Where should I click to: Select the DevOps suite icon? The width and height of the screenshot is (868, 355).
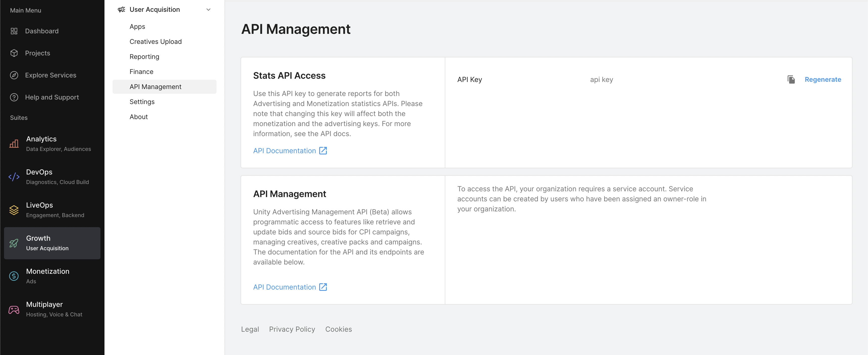[x=14, y=175]
